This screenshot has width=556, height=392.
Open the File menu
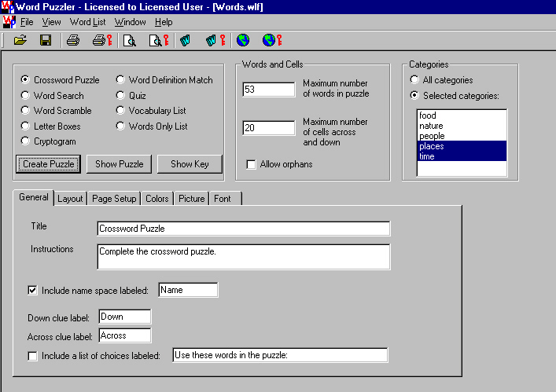27,22
